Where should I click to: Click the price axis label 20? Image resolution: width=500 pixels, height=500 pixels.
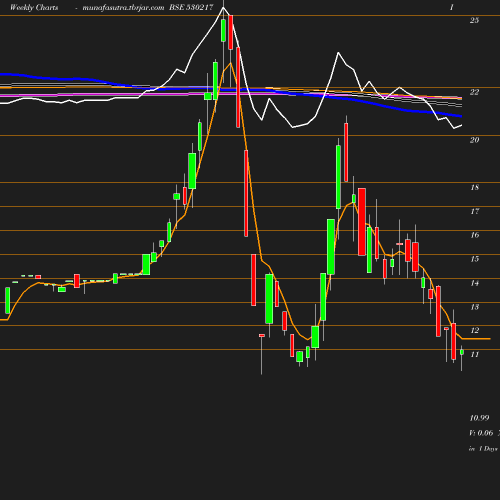pyautogui.click(x=474, y=140)
